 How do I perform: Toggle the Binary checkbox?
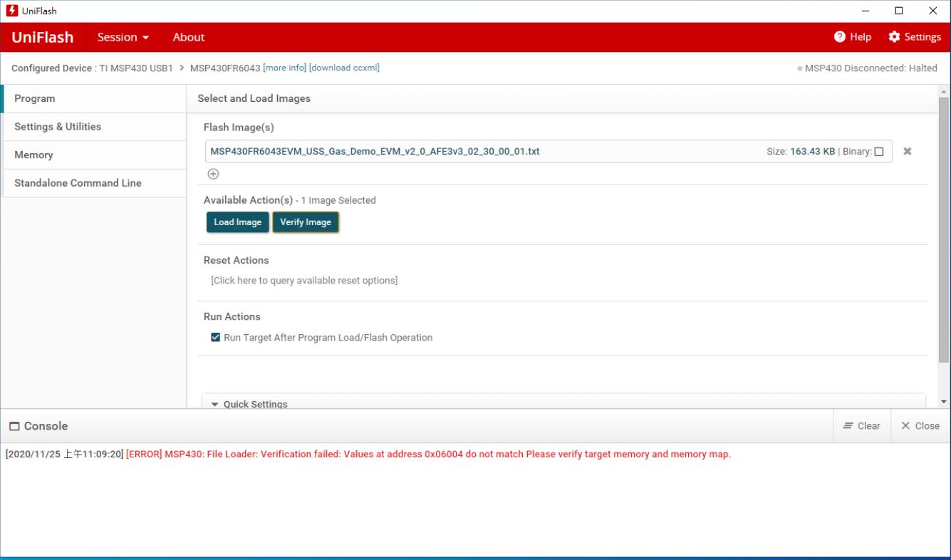(878, 152)
